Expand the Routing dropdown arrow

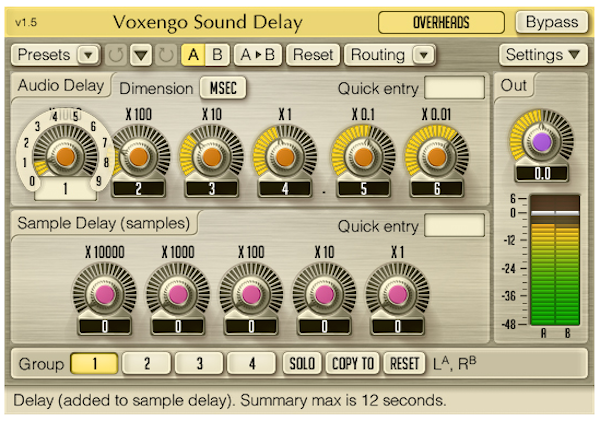pos(423,55)
